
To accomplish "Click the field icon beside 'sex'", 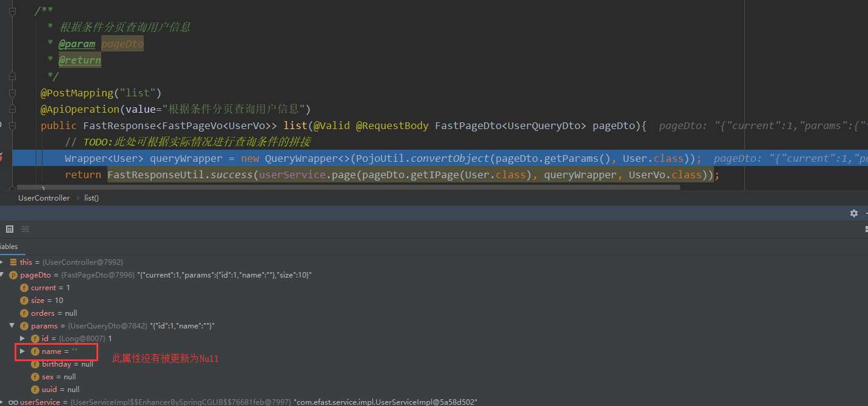I will 35,377.
